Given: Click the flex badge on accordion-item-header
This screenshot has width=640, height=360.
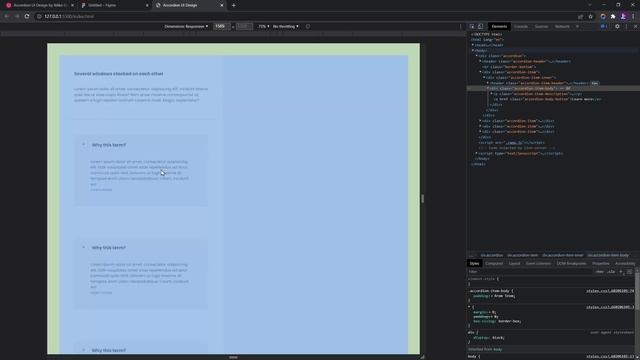Looking at the screenshot, I should point(594,83).
